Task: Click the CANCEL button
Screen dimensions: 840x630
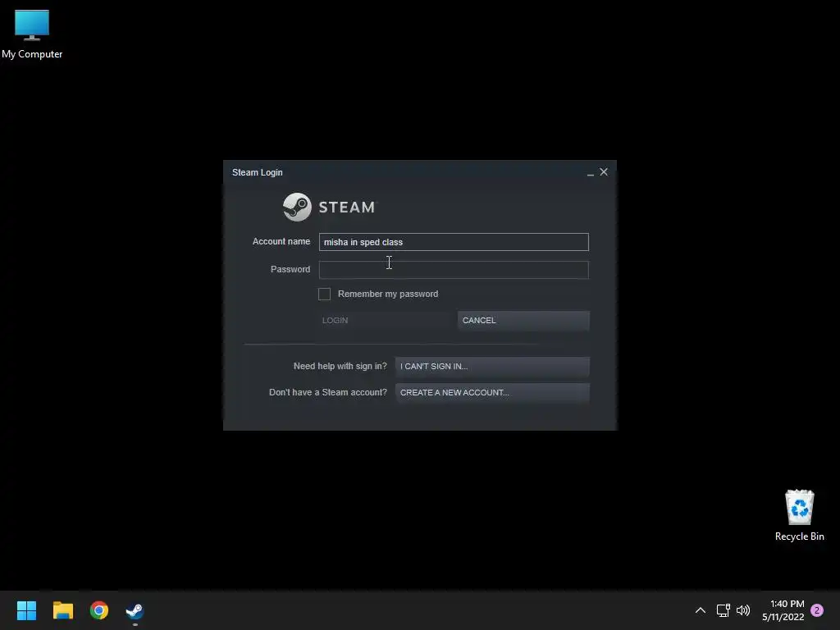Action: 523,321
